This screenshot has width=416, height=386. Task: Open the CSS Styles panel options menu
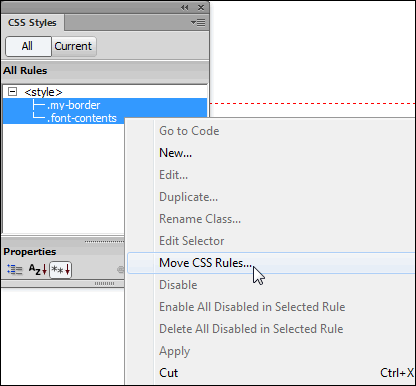[198, 23]
